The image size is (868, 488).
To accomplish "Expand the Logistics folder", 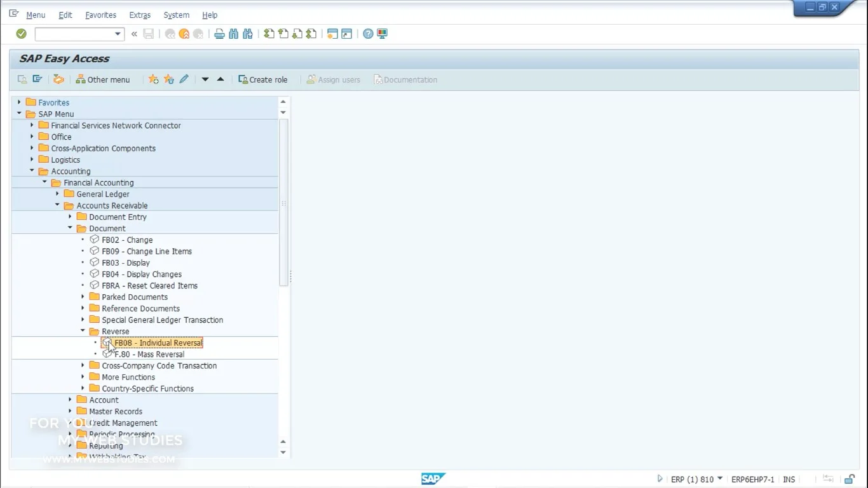I will 32,159.
